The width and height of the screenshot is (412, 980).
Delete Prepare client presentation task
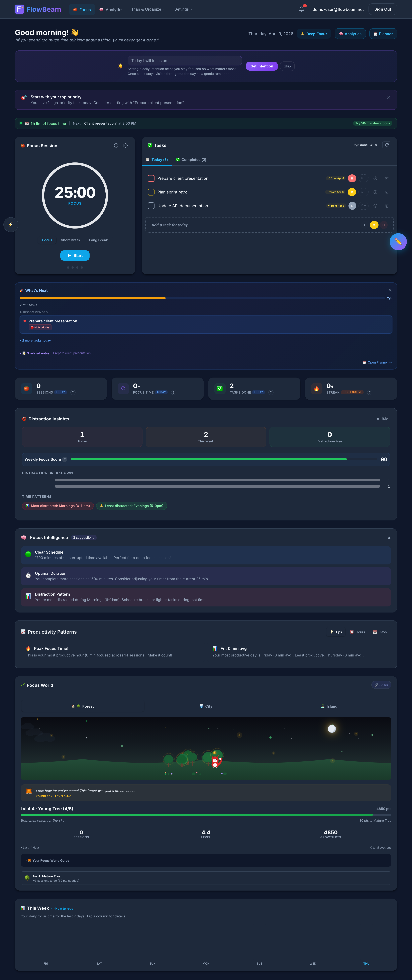pyautogui.click(x=387, y=178)
